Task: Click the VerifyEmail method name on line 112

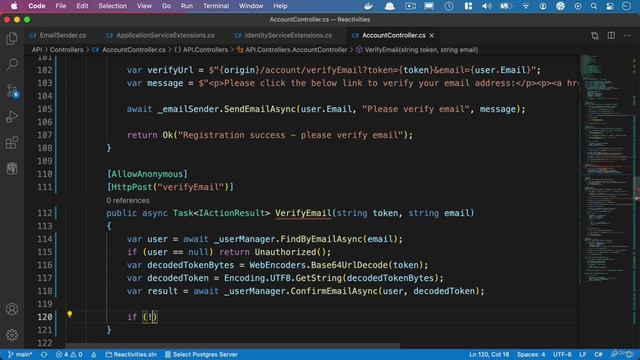Action: pos(303,213)
